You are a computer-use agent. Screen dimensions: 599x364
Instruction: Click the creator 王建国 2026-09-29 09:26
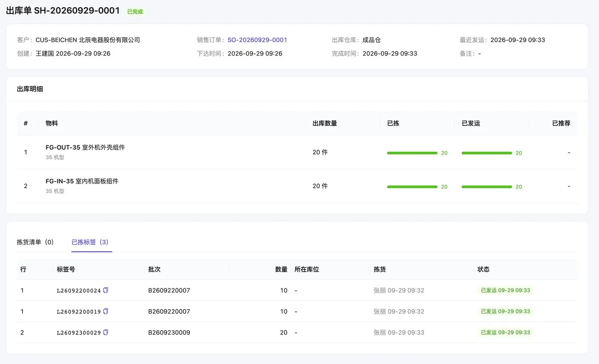(73, 53)
